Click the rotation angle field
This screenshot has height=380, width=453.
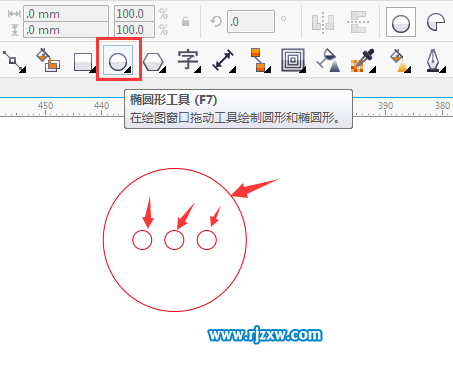click(251, 22)
